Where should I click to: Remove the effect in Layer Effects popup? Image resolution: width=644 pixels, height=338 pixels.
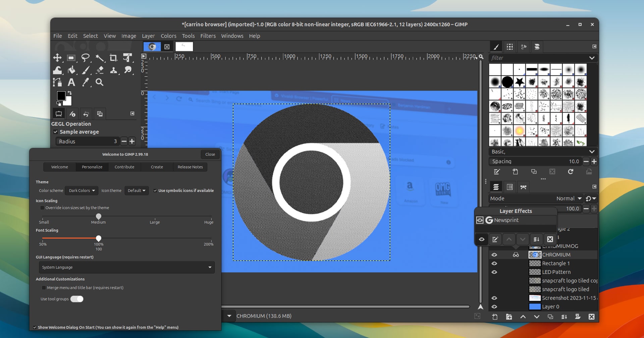tap(550, 239)
